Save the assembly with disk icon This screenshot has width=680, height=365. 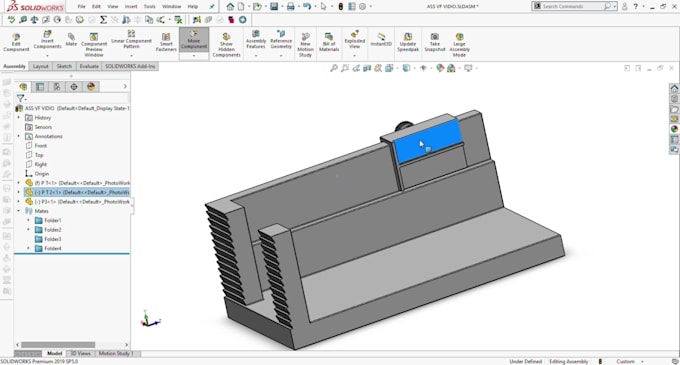[274, 7]
